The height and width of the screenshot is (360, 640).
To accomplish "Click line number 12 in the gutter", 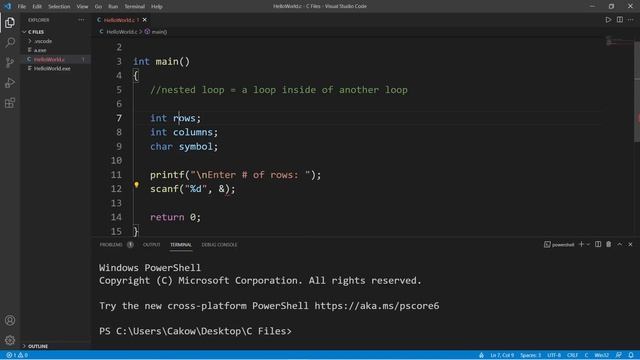I will (116, 189).
